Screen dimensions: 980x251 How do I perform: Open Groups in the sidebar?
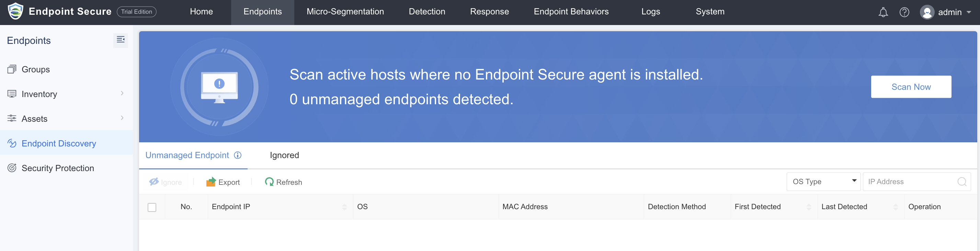35,70
